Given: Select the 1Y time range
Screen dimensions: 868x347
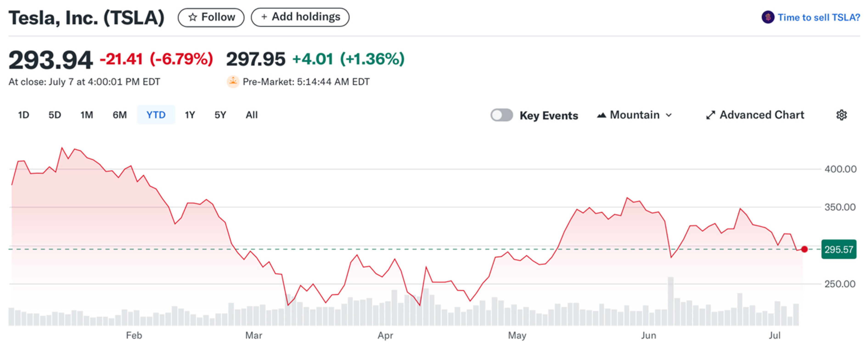Looking at the screenshot, I should (190, 115).
